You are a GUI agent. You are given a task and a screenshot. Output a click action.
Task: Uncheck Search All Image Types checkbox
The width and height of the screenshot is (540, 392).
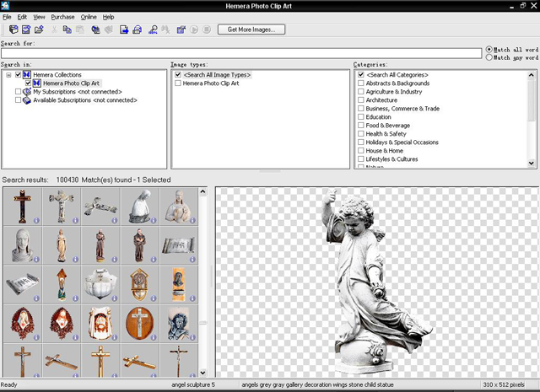(x=178, y=75)
